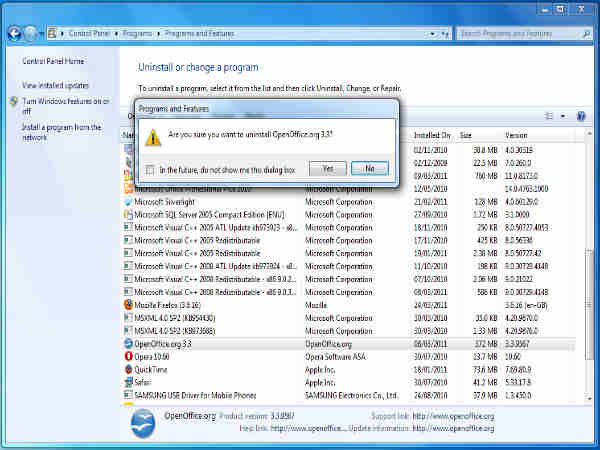Click the OpenOffice.org 3.3 list icon
This screenshot has height=450, width=600.
(128, 343)
